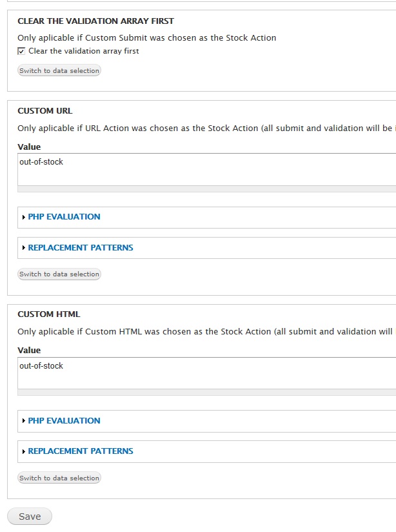Click the scrollbar below the Custom URL textarea
Screen dimensions: 396x532
pyautogui.click(x=193, y=191)
